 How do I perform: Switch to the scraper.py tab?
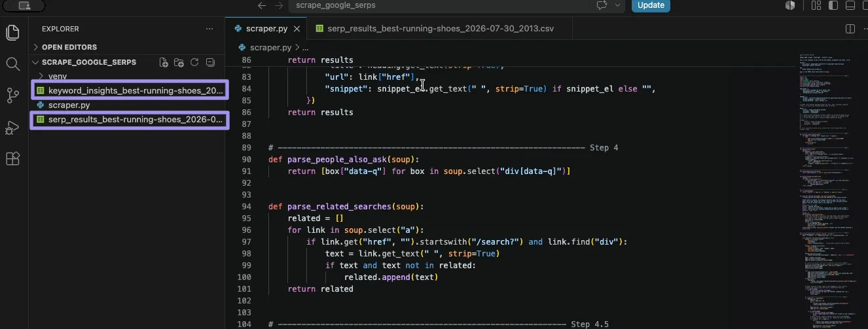point(266,29)
